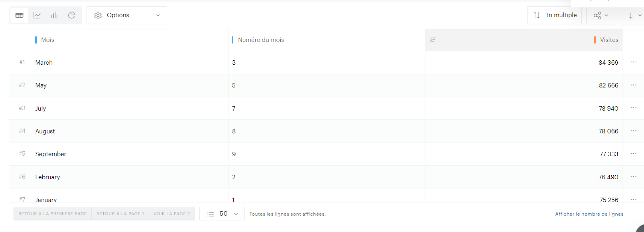Click sort icon in Visites header
Viewport: 644px width, 232px height.
[433, 40]
